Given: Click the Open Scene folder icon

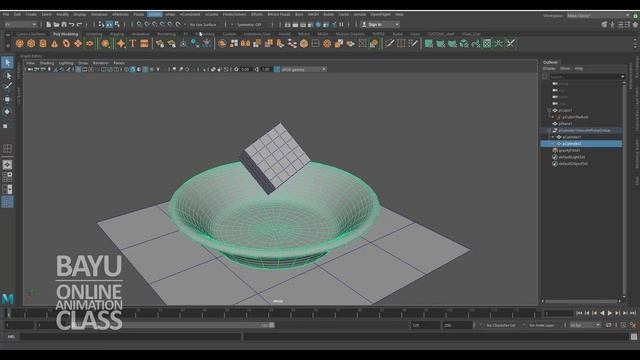Looking at the screenshot, I should (56, 24).
